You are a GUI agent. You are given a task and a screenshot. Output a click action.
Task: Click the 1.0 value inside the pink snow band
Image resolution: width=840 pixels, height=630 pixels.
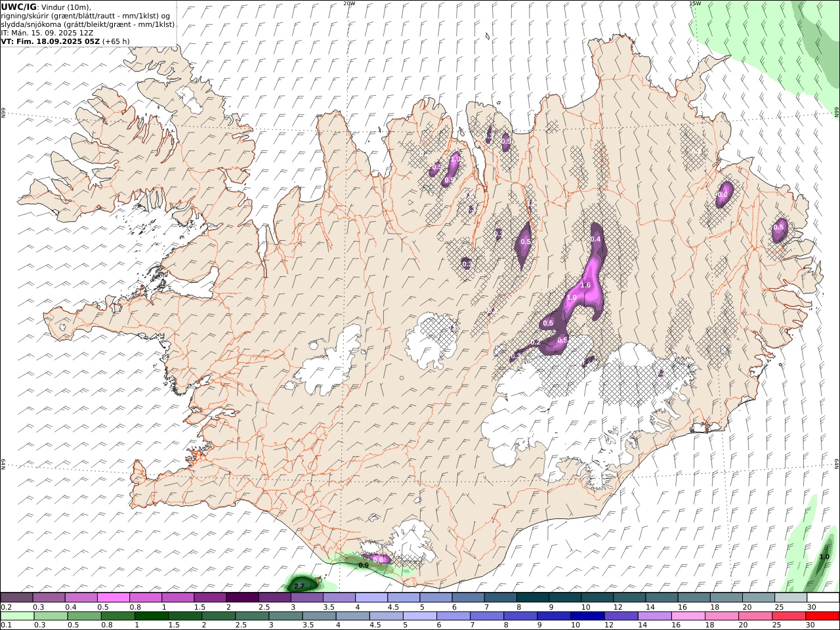tap(572, 297)
